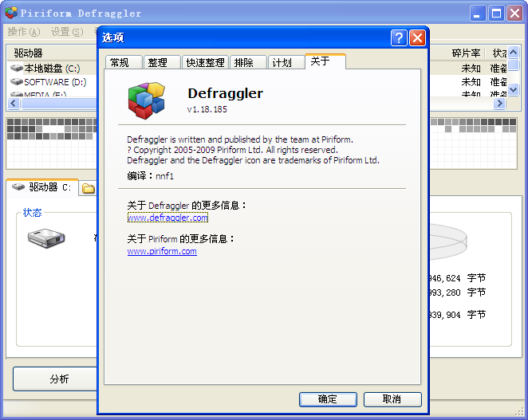Click the disk block map in main window

click(x=51, y=143)
